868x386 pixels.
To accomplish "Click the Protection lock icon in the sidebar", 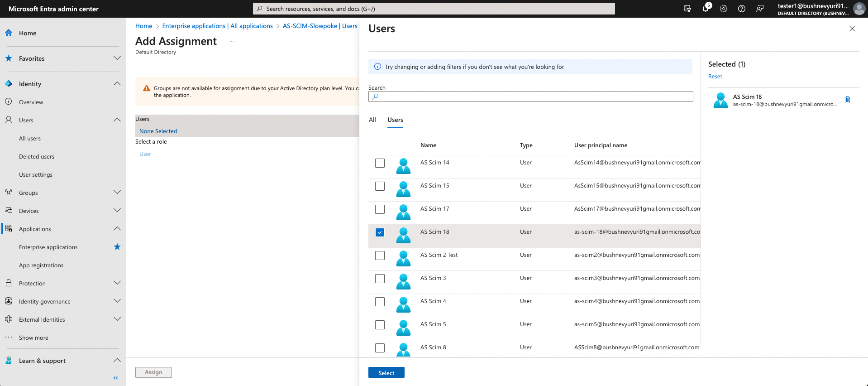I will click(9, 283).
